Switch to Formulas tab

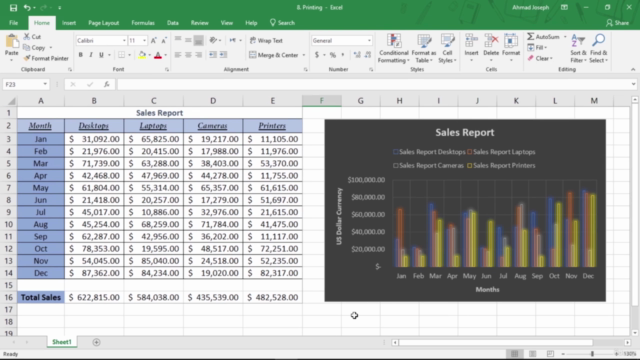pyautogui.click(x=143, y=23)
